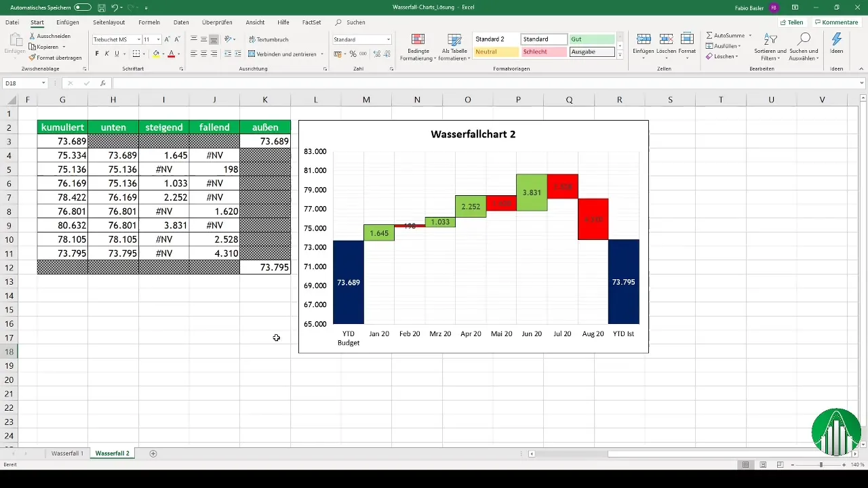Click the Undo arrow icon
Viewport: 868px width, 488px height.
[x=115, y=7]
